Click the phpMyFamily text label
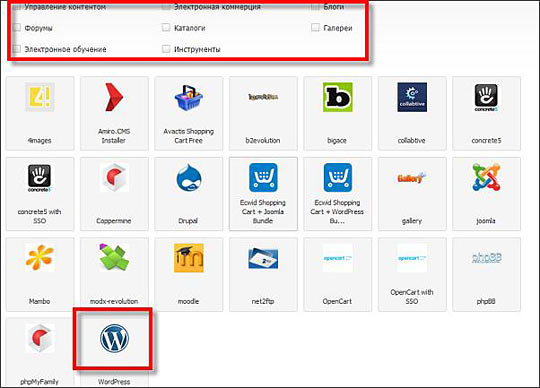This screenshot has width=540, height=388. point(39,381)
